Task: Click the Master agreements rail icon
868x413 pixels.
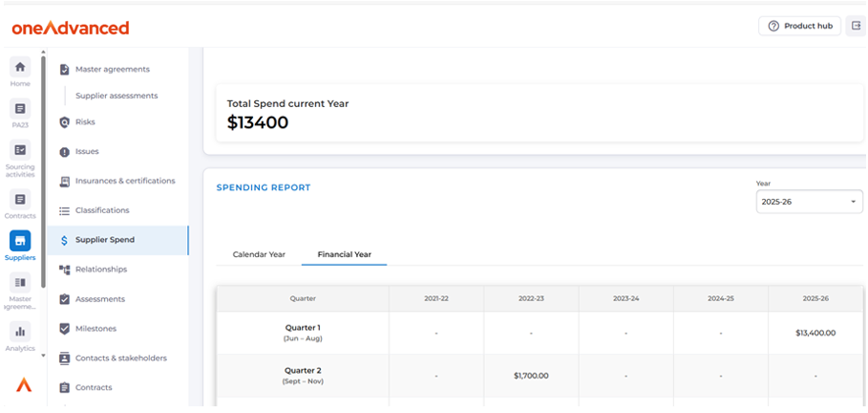Action: pos(20,283)
